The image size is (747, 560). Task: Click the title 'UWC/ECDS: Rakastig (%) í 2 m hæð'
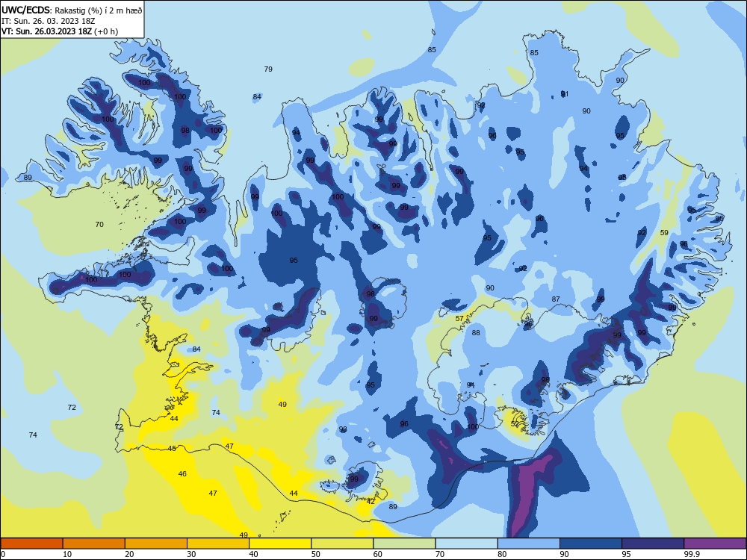coord(72,10)
